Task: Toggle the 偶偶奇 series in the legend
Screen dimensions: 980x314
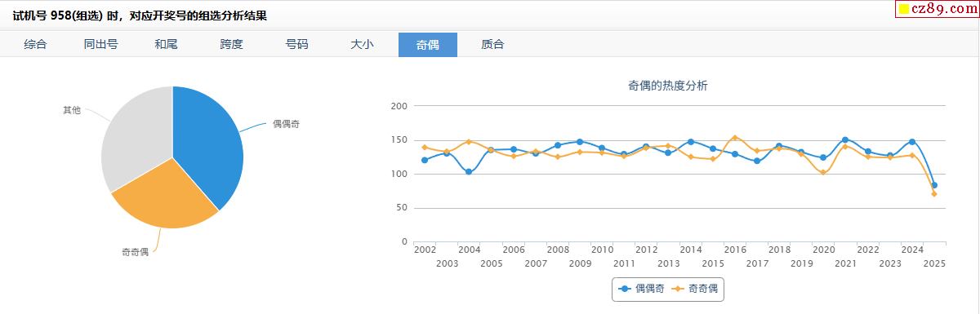Action: pos(642,289)
